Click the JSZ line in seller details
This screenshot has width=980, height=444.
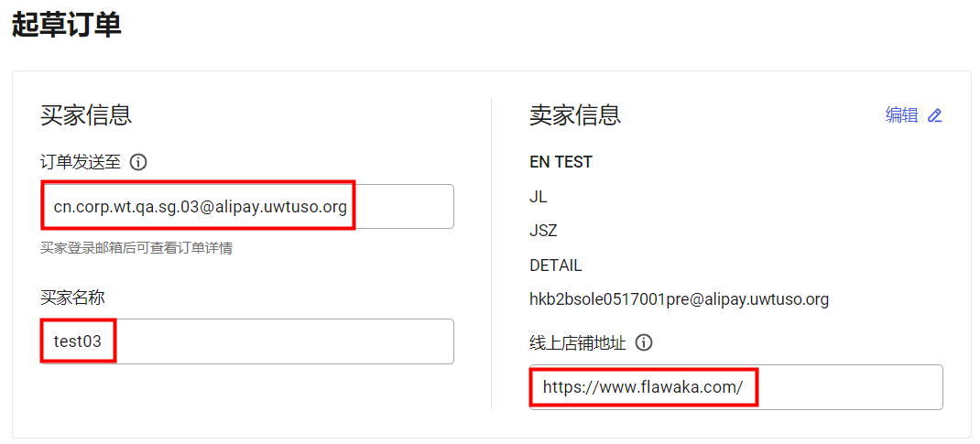pos(543,232)
